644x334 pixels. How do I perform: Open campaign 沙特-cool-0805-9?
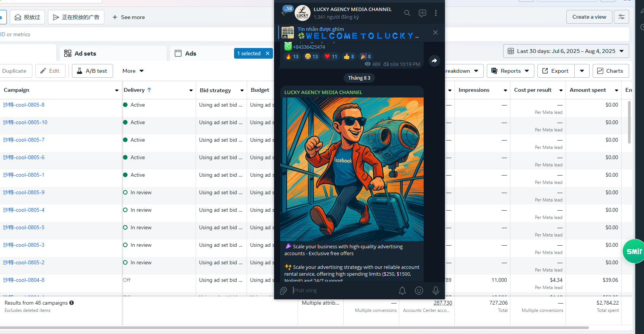tap(24, 192)
